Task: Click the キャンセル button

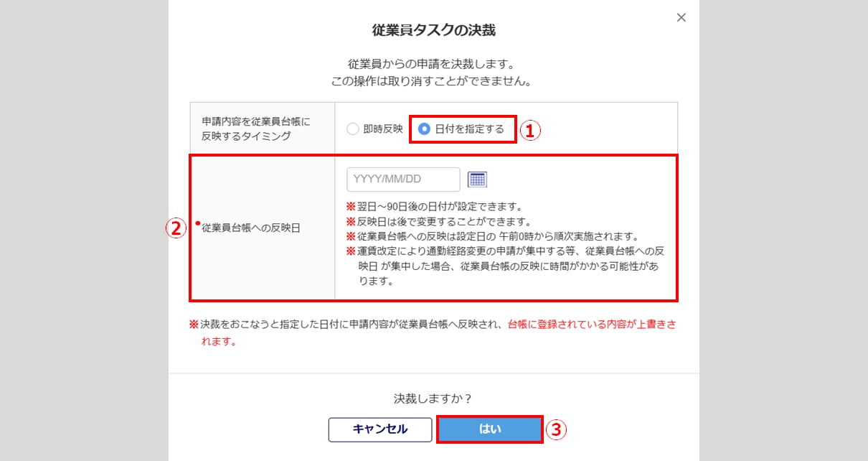Action: [380, 429]
